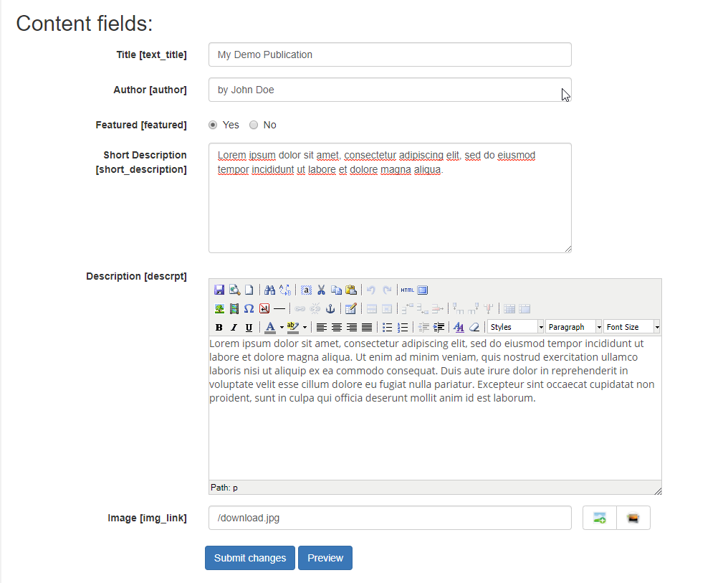Screen dimensions: 728x583
Task: Toggle bold formatting
Action: click(x=219, y=327)
